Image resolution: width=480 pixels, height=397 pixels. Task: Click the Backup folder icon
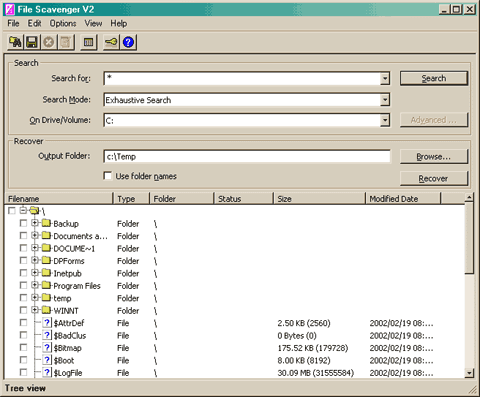(x=46, y=223)
